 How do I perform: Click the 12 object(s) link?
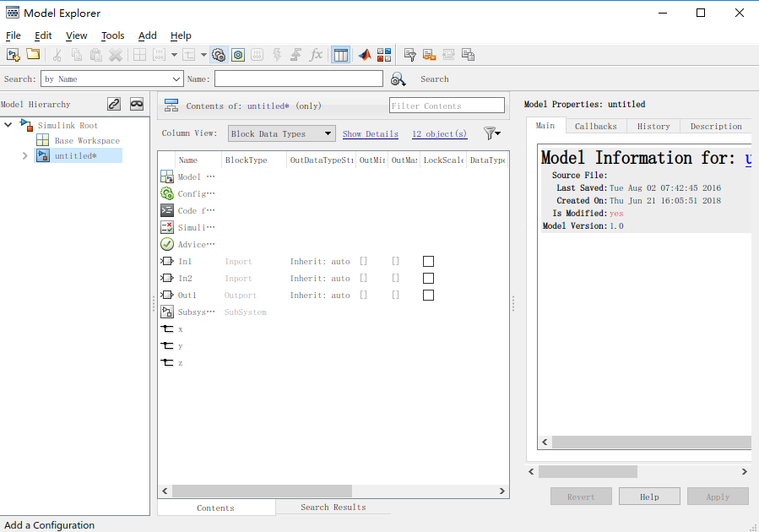pos(440,133)
